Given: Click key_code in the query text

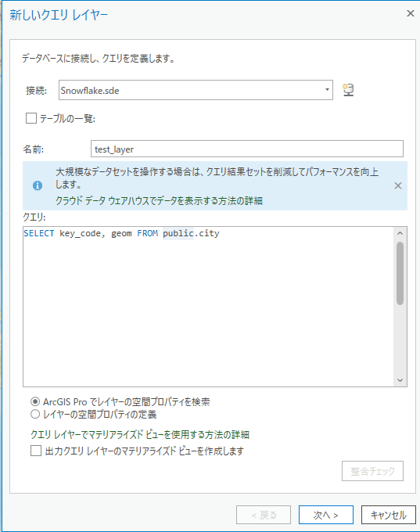Looking at the screenshot, I should [81, 233].
